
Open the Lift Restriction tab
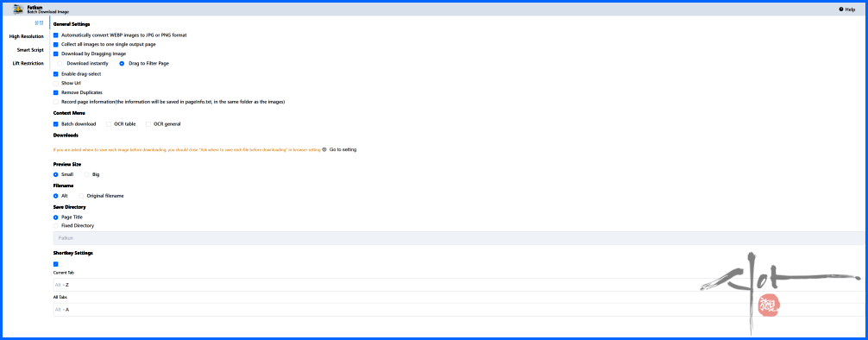28,63
